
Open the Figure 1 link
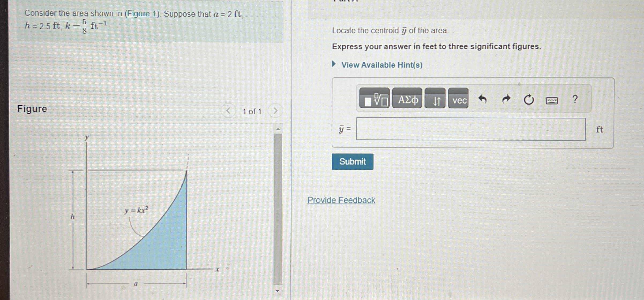pyautogui.click(x=142, y=13)
